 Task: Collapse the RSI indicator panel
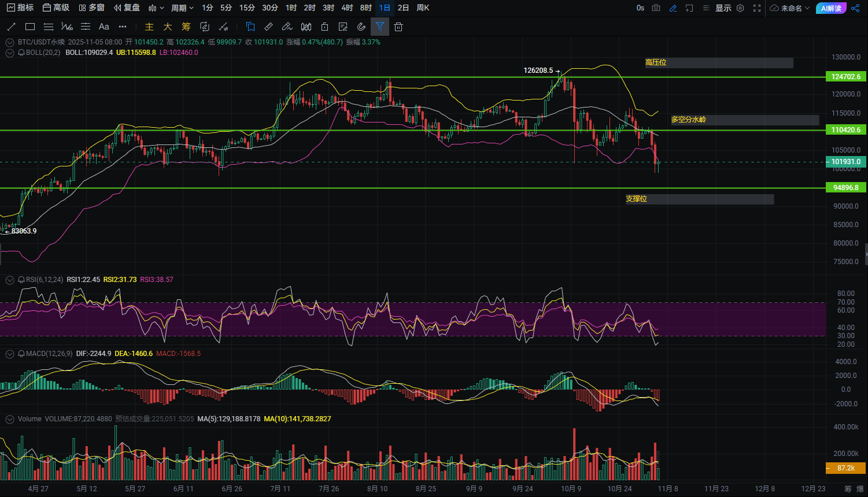[9, 280]
